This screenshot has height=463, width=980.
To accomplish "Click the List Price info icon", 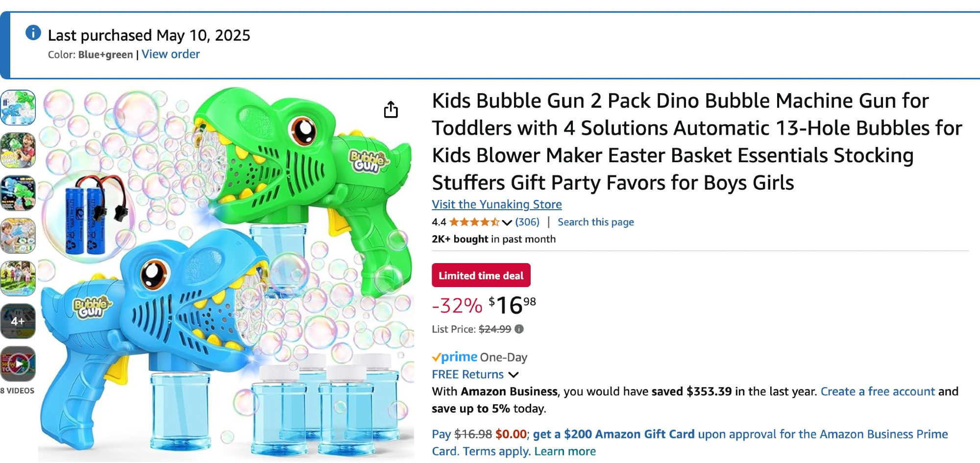I will coord(519,329).
